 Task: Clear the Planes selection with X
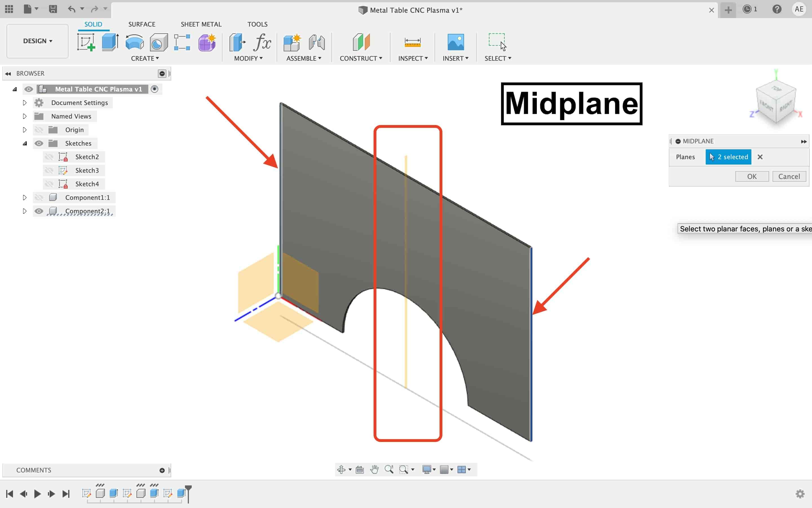tap(760, 157)
